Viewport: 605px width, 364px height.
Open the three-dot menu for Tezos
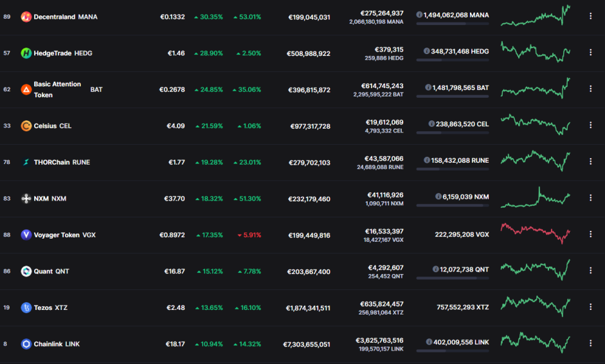[x=590, y=307]
